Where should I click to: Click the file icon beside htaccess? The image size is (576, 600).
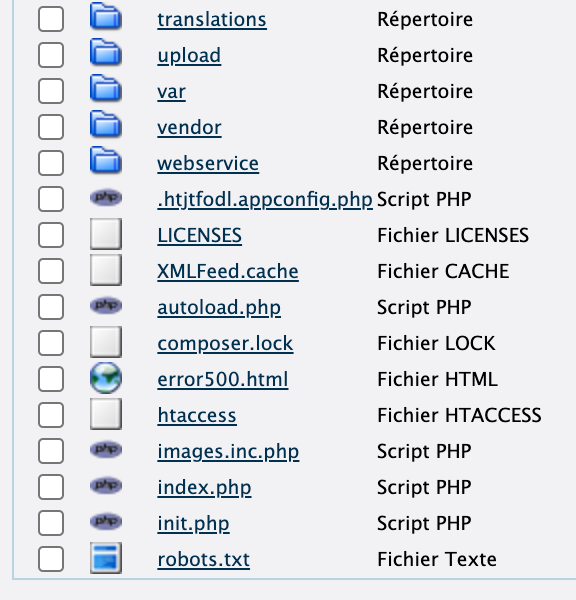106,414
